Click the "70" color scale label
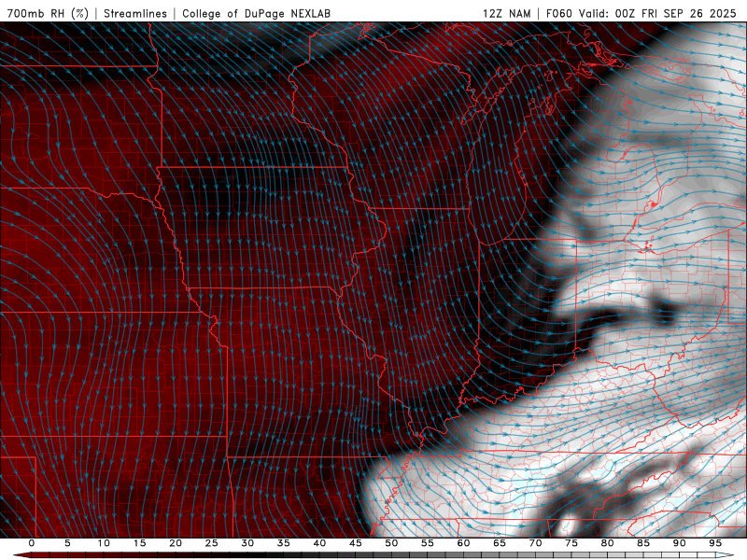 pos(535,543)
